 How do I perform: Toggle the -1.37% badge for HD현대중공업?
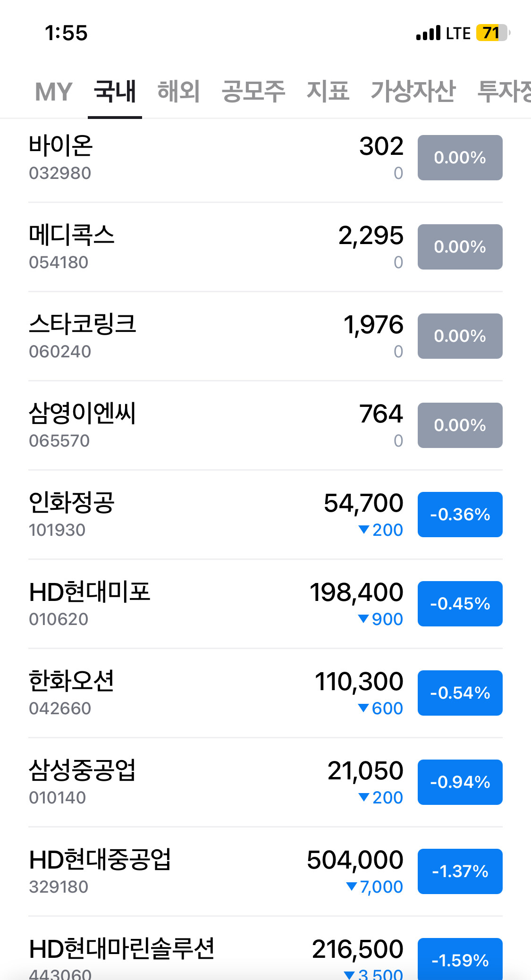[460, 871]
